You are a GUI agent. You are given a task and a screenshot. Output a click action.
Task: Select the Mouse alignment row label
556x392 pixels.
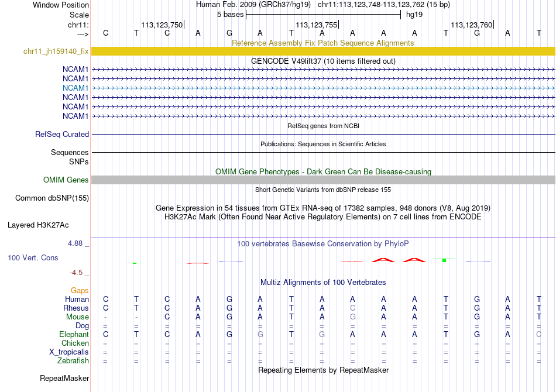coord(77,317)
